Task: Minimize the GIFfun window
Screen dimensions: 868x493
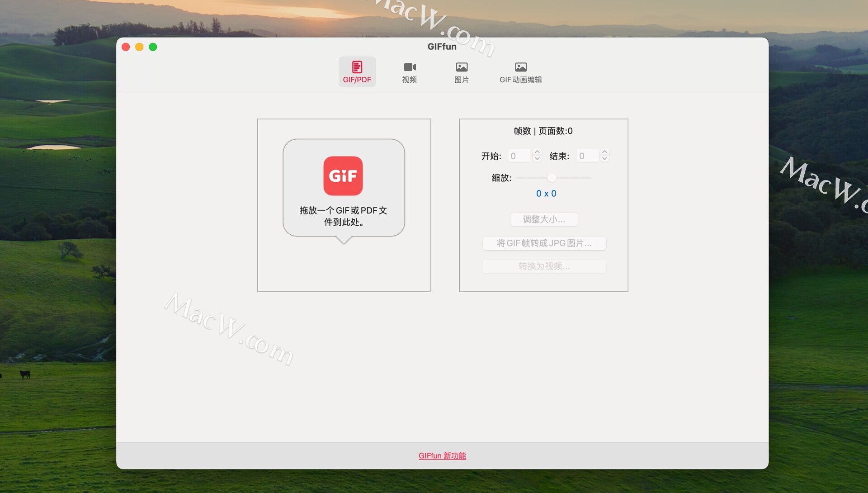Action: (x=139, y=47)
